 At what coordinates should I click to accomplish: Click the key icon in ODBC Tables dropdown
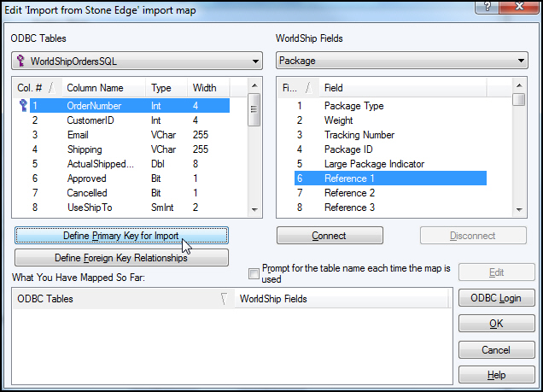tap(20, 61)
